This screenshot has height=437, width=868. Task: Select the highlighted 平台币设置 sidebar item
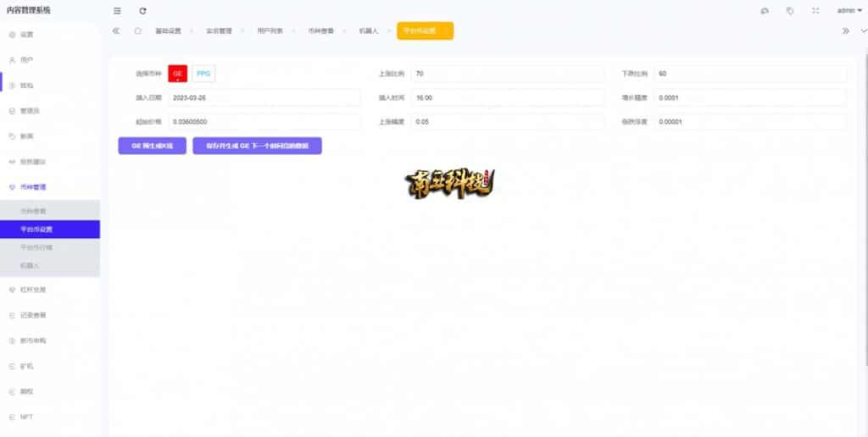click(50, 229)
